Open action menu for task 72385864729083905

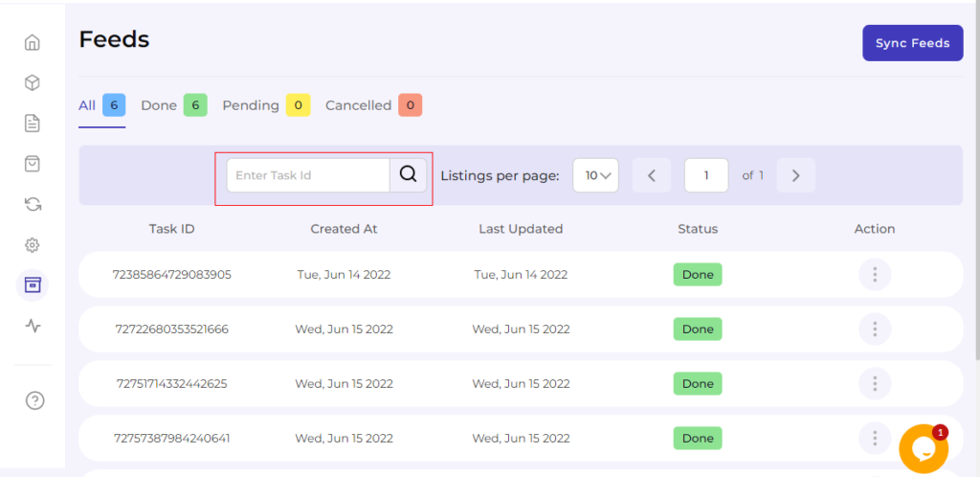874,275
